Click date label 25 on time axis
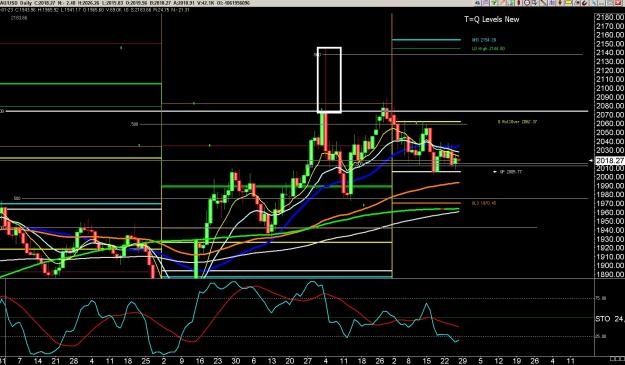 [146, 361]
